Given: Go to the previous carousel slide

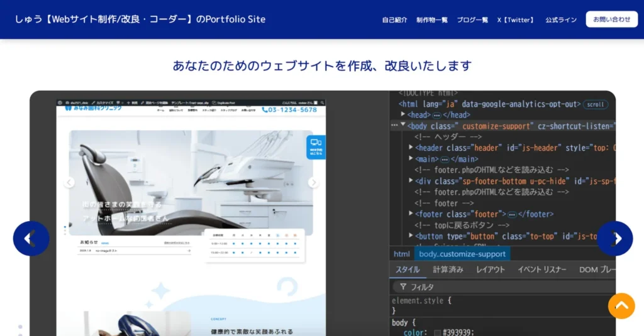Looking at the screenshot, I should (x=31, y=239).
